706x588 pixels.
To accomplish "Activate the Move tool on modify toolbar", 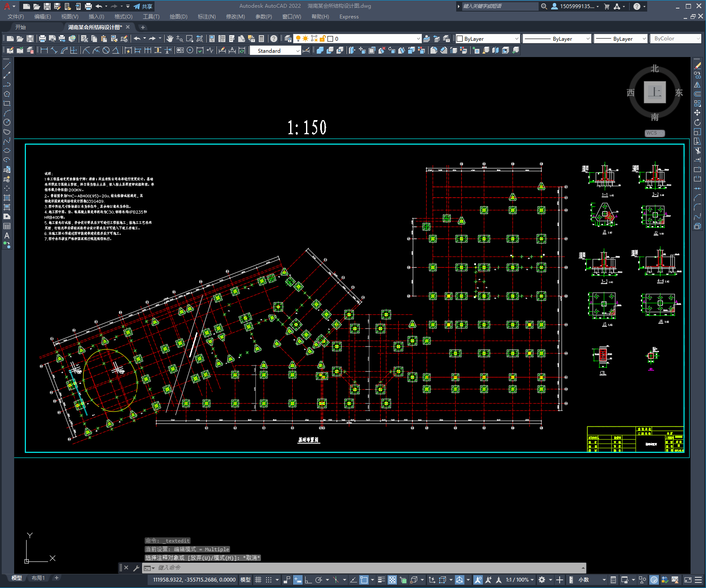I will pos(697,113).
